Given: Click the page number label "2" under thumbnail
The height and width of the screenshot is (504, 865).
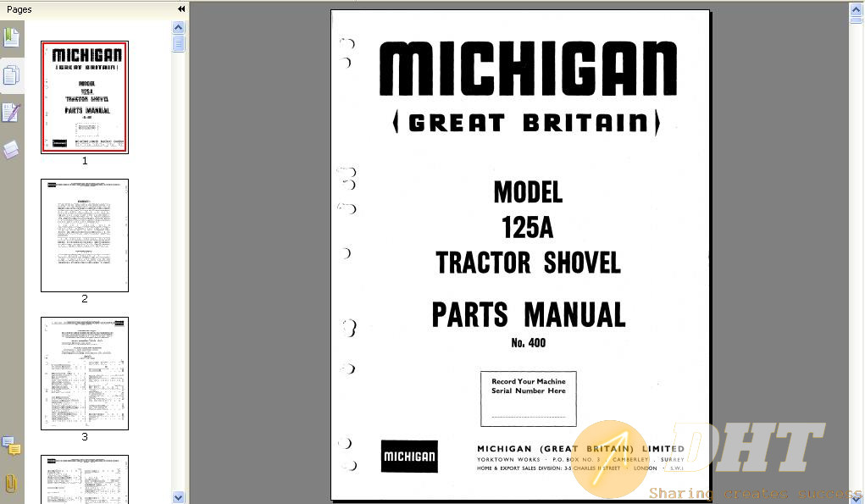Looking at the screenshot, I should click(x=85, y=298).
